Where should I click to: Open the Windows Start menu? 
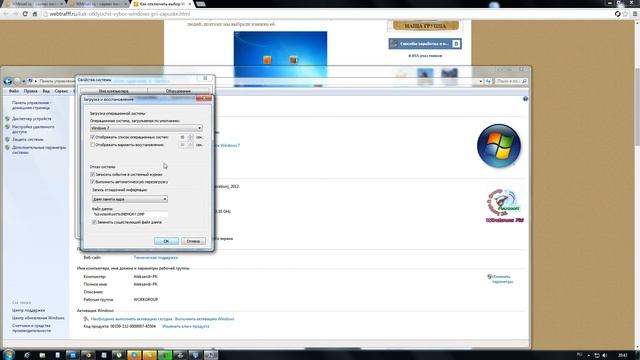coord(8,354)
